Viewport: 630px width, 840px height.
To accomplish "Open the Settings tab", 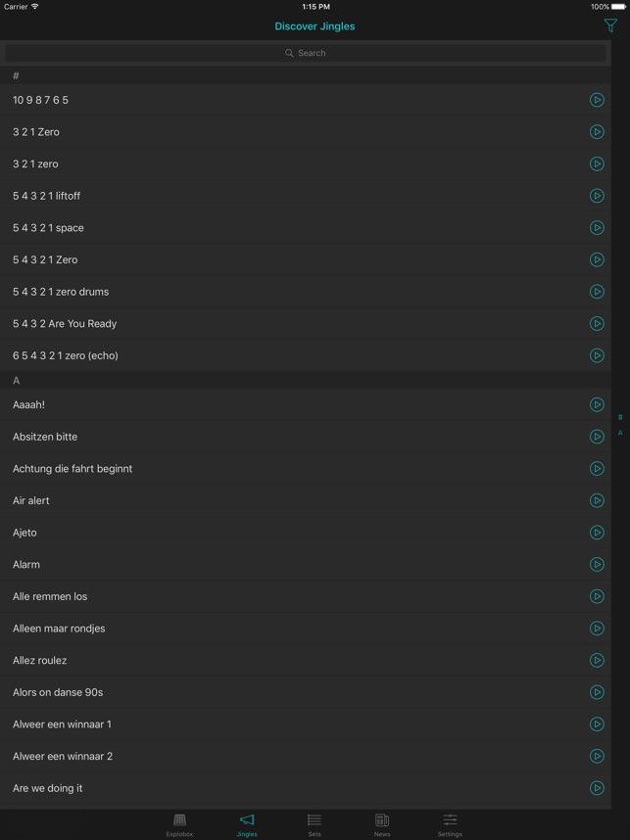I will [x=450, y=825].
